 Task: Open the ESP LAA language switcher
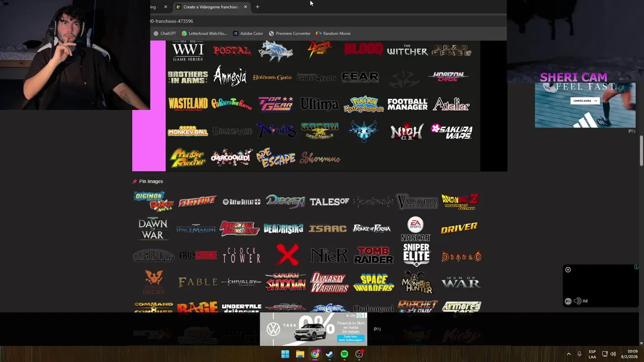592,354
